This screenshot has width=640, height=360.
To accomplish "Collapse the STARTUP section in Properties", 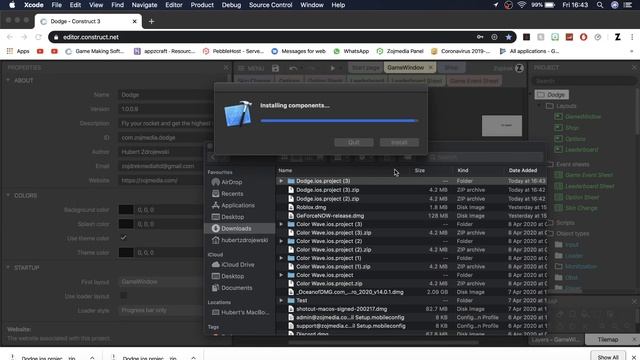I will tap(8, 267).
